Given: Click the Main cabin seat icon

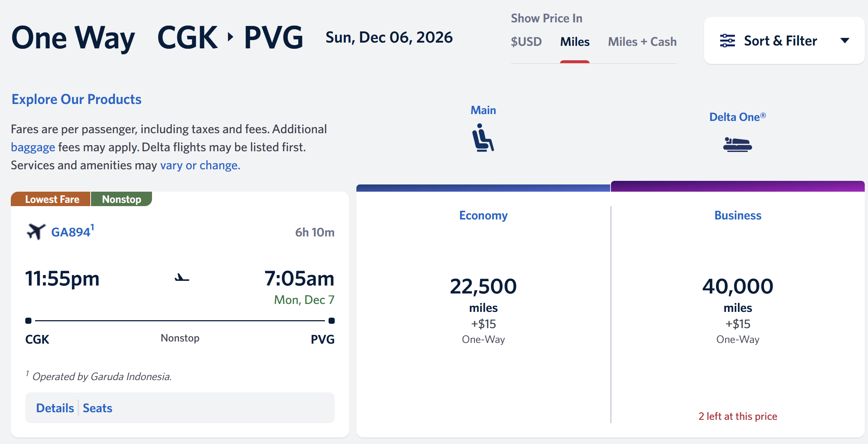Looking at the screenshot, I should pyautogui.click(x=483, y=138).
